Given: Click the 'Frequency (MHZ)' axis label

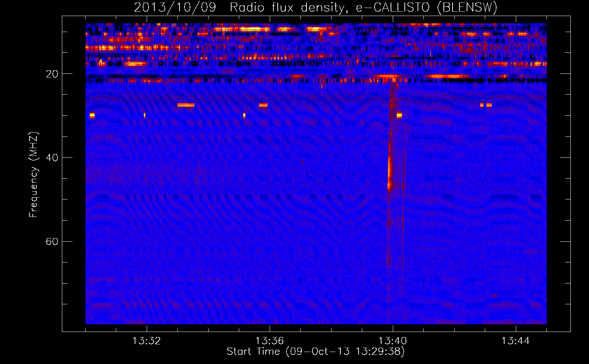Looking at the screenshot, I should (x=33, y=175).
